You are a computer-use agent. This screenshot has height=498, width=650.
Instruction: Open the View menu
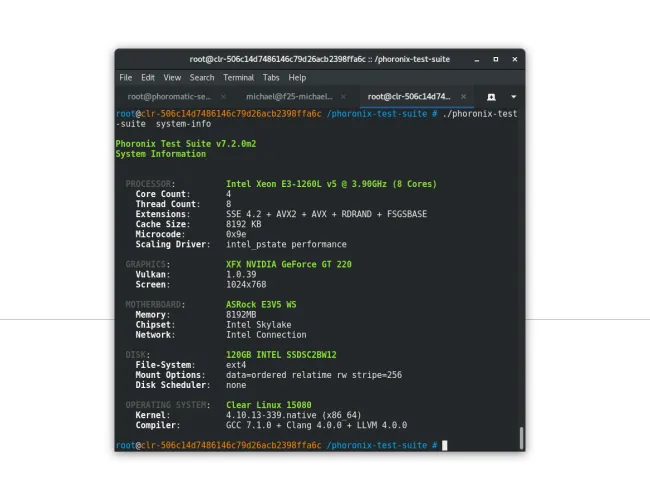pos(172,78)
